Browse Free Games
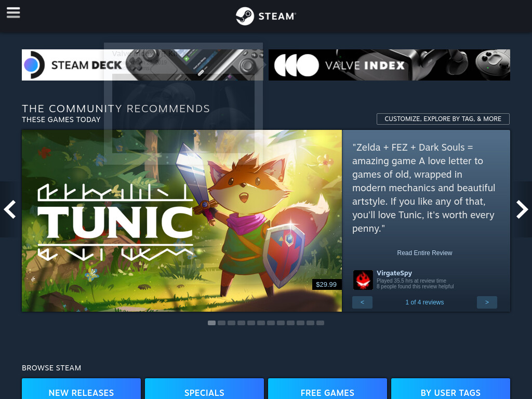The image size is (532, 399). click(327, 389)
